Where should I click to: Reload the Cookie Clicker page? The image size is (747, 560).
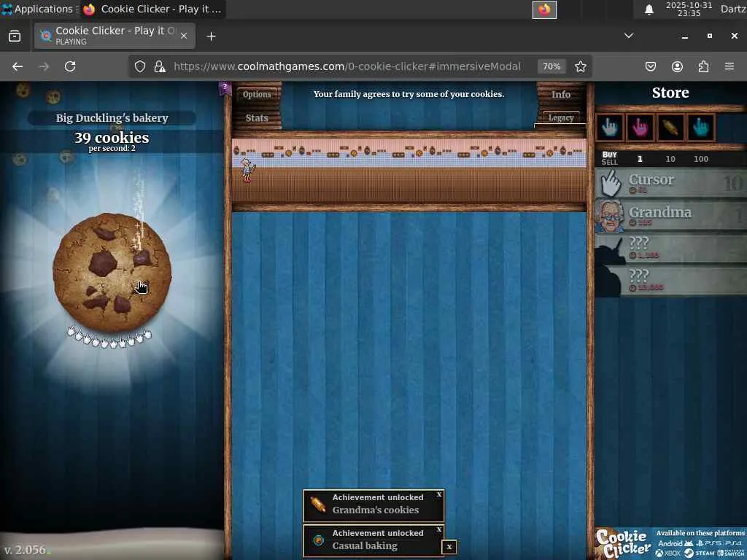(x=70, y=66)
